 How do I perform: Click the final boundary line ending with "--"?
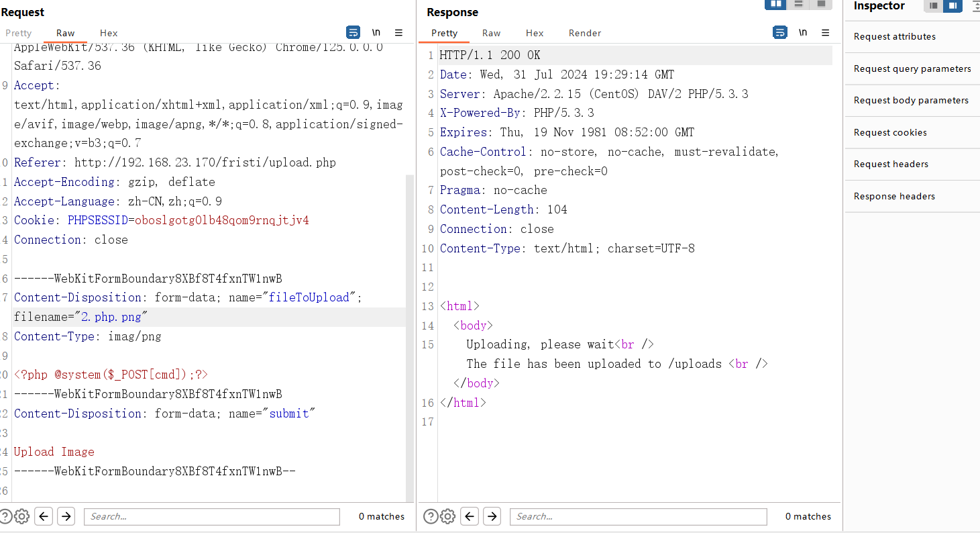click(155, 471)
